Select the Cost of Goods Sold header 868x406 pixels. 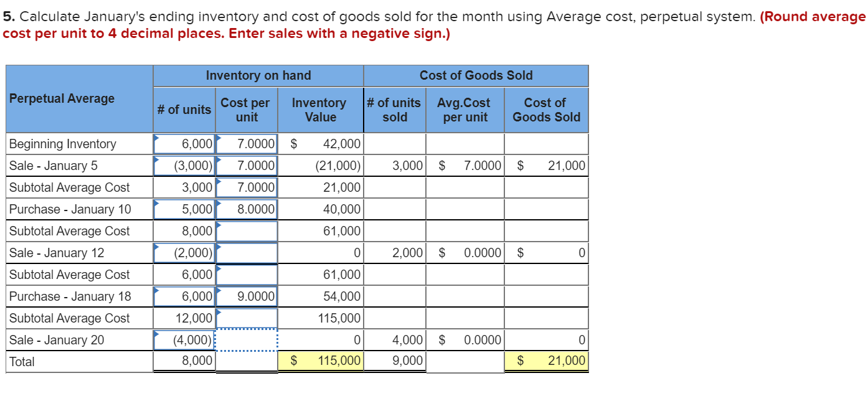(476, 75)
